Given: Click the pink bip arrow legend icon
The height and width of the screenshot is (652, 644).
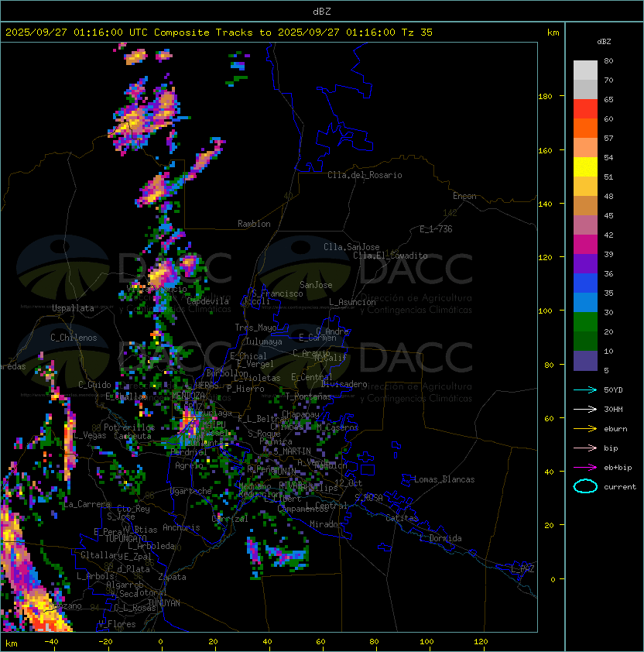Looking at the screenshot, I should (585, 448).
